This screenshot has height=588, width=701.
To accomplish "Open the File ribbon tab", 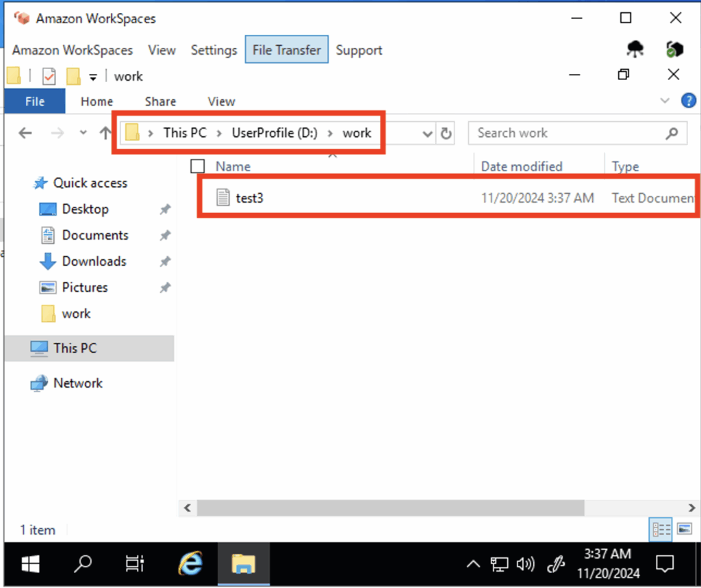I will coord(35,101).
